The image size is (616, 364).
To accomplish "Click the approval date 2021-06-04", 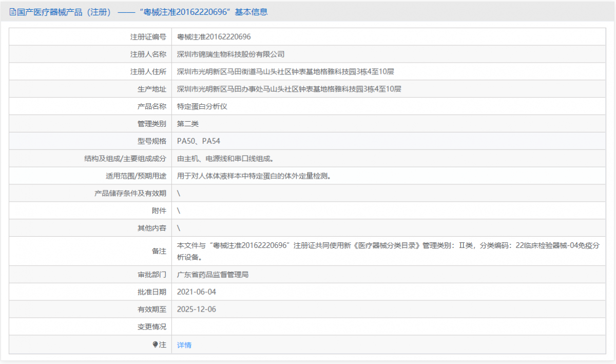I will pos(197,292).
